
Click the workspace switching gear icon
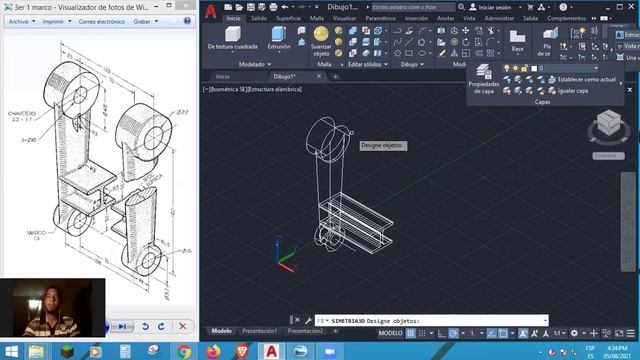click(574, 333)
